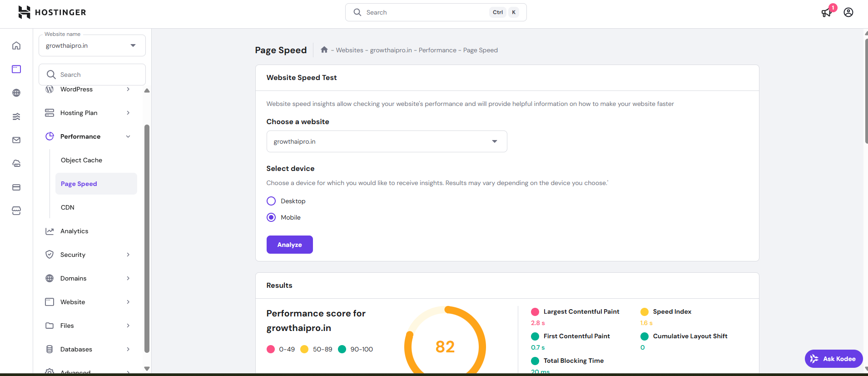Click the green 90-100 legend swatch
The image size is (868, 376).
coord(342,349)
